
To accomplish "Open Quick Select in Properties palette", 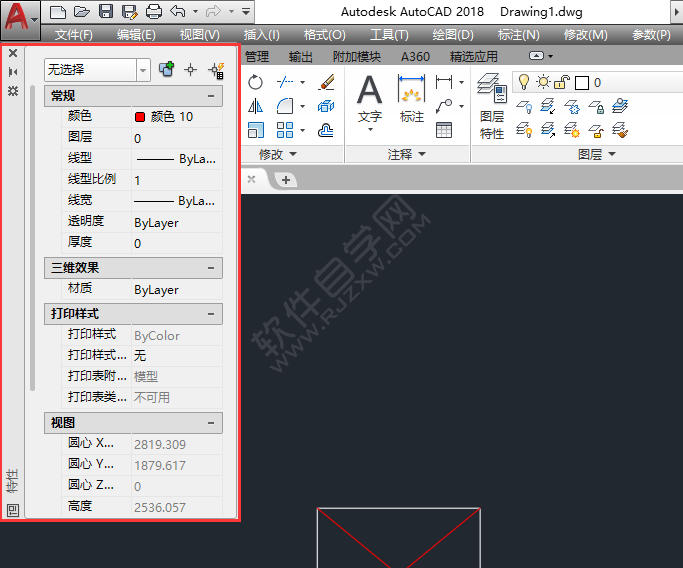I will 216,71.
